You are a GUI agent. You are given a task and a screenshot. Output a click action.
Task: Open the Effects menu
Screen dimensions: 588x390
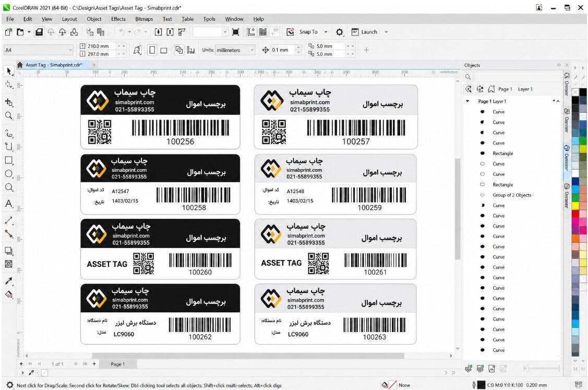[118, 19]
